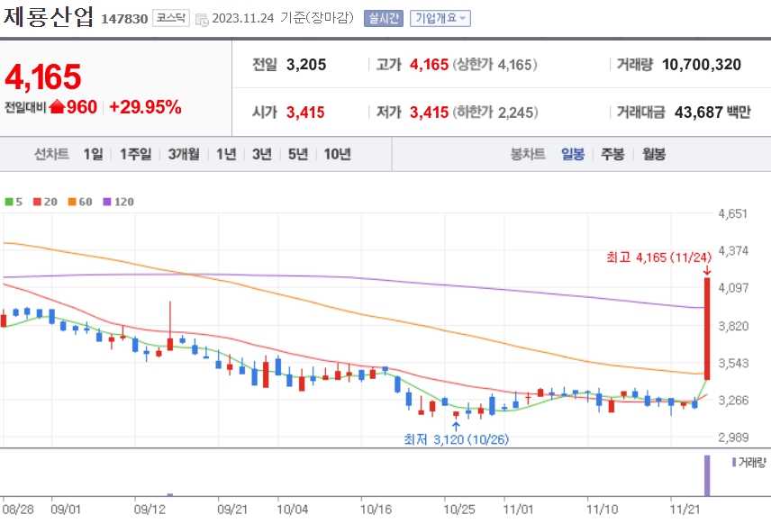This screenshot has height=532, width=771.
Task: Click the 4,651 price label on the y-axis
Action: pyautogui.click(x=733, y=213)
